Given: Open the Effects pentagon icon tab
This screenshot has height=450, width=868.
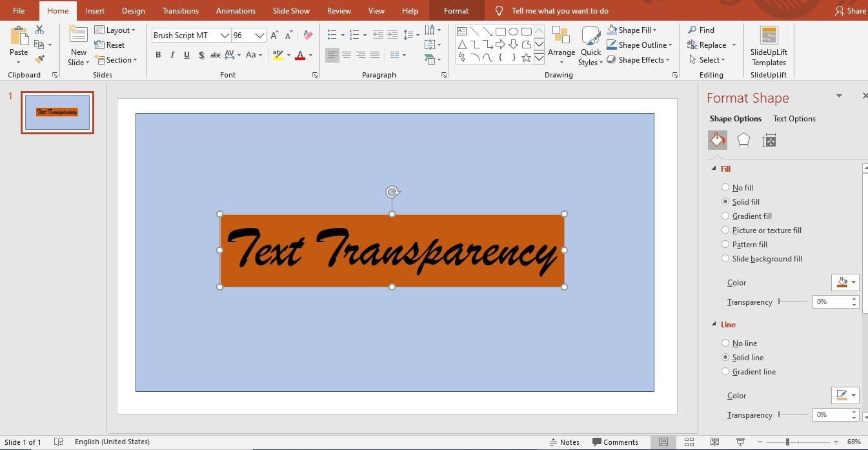Looking at the screenshot, I should [743, 140].
